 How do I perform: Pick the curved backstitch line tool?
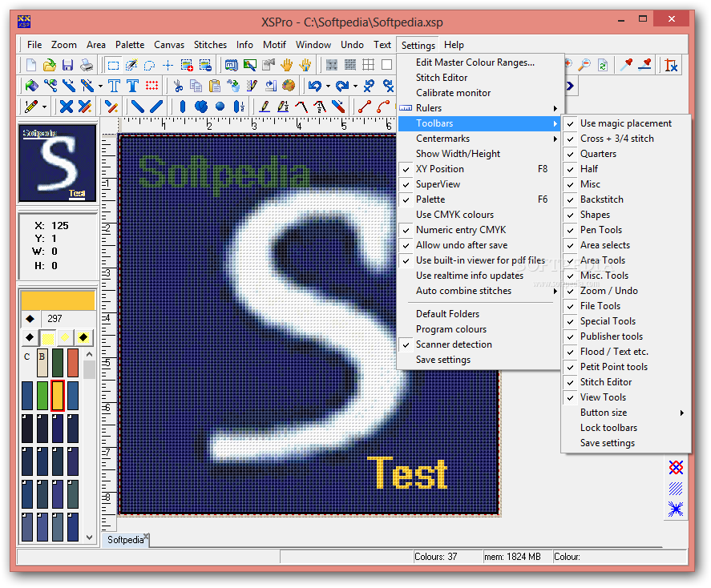pos(383,107)
